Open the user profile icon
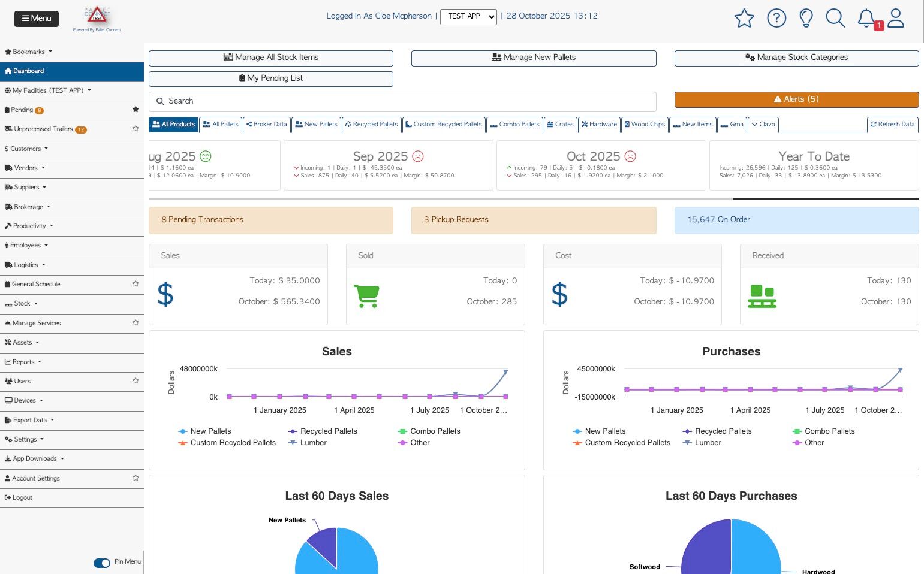This screenshot has height=574, width=924. coord(896,18)
